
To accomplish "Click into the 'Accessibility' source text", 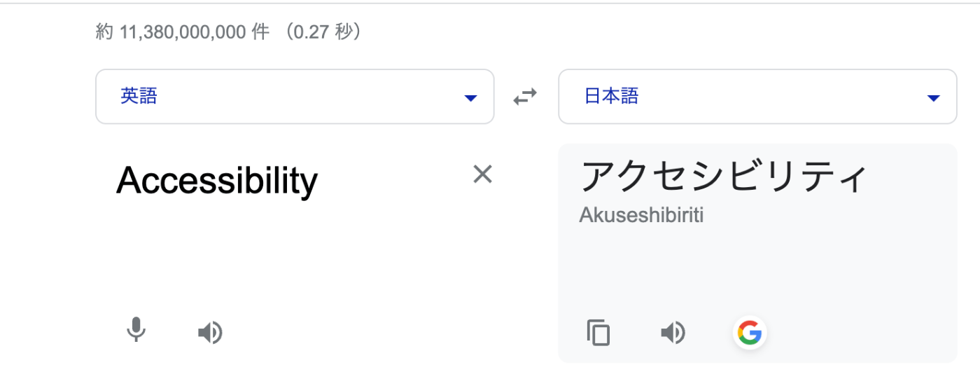I will click(217, 181).
